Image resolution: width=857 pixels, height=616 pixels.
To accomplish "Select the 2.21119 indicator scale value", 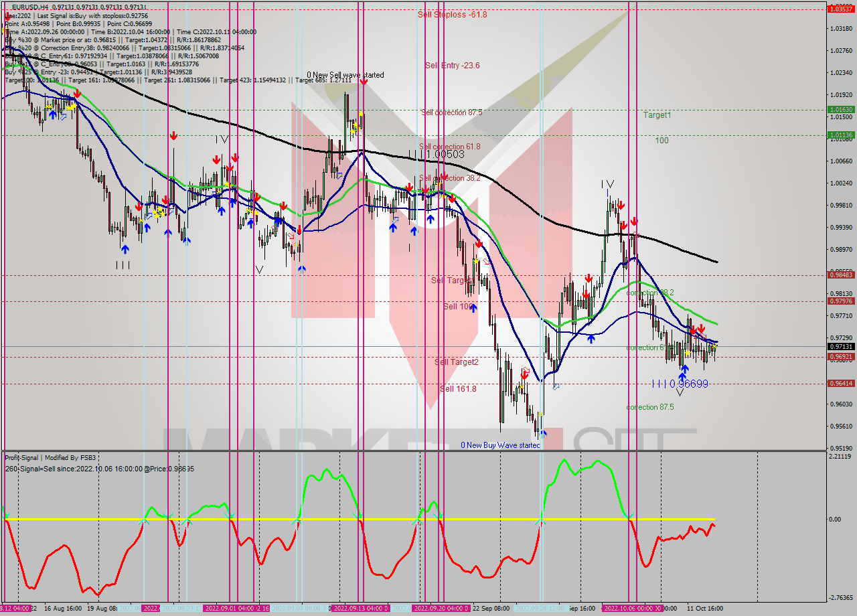I will click(x=840, y=457).
